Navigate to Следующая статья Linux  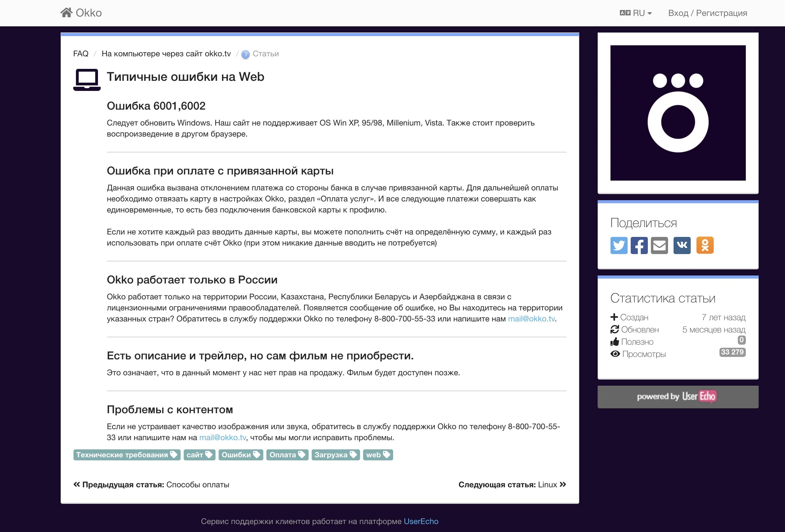coord(512,484)
